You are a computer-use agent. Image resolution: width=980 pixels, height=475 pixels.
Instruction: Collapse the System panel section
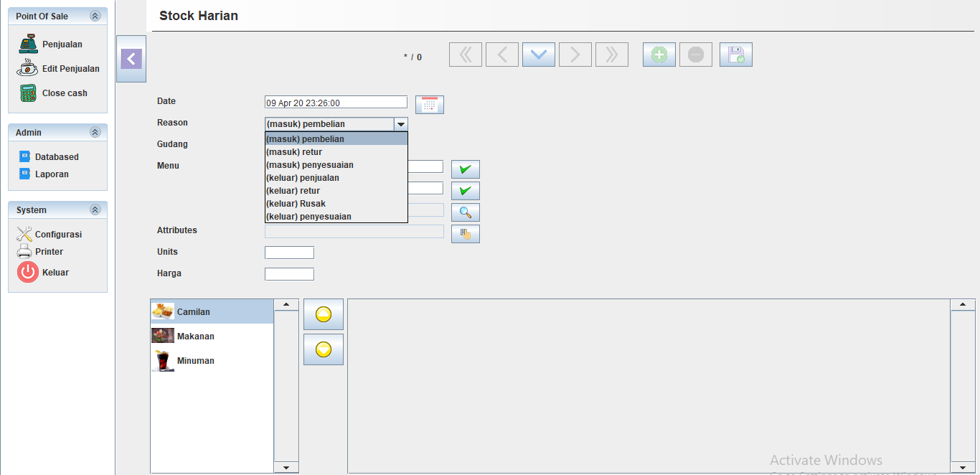click(95, 210)
